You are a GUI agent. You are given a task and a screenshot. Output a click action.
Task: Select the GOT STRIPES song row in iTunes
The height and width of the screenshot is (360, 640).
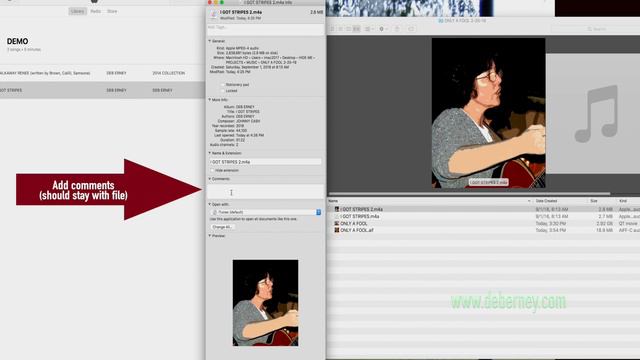(102, 90)
